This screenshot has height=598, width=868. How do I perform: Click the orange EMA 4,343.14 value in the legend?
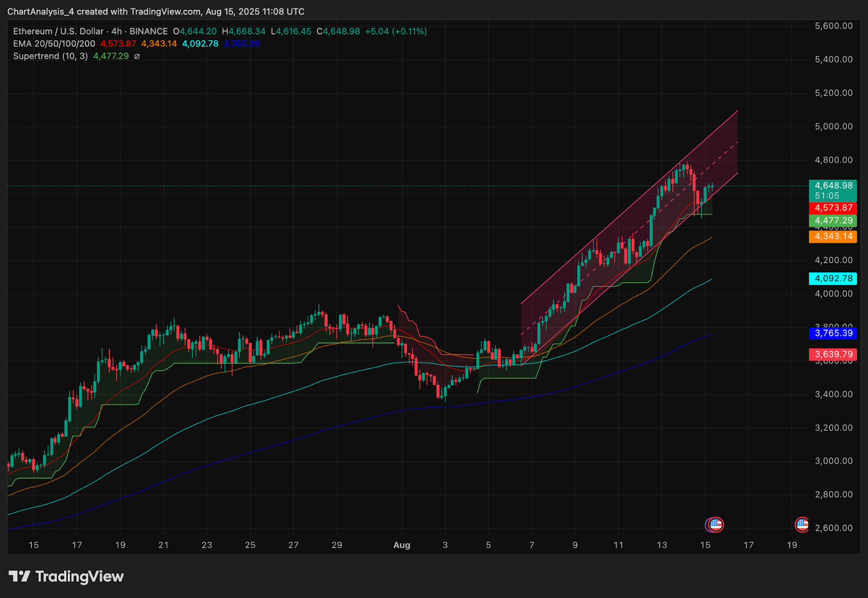click(159, 44)
